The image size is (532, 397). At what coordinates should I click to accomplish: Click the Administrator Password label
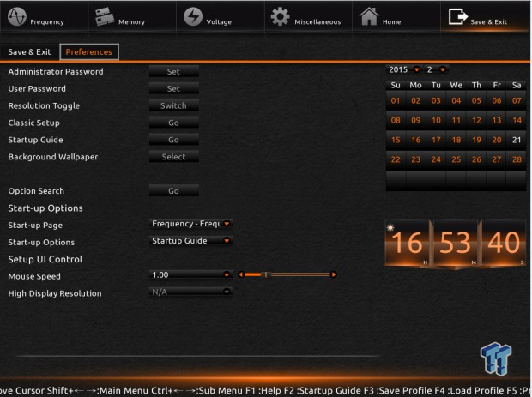(56, 71)
